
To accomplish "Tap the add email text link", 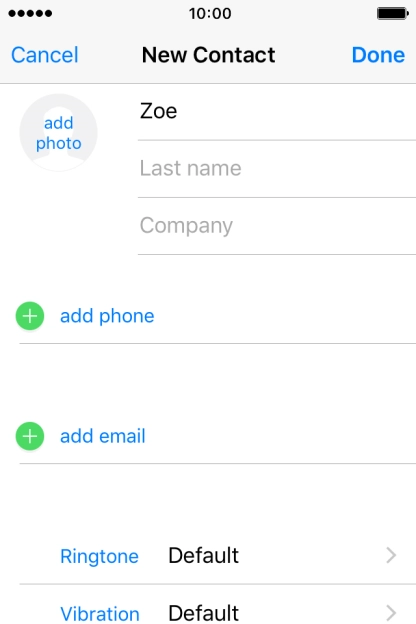I will (x=103, y=436).
